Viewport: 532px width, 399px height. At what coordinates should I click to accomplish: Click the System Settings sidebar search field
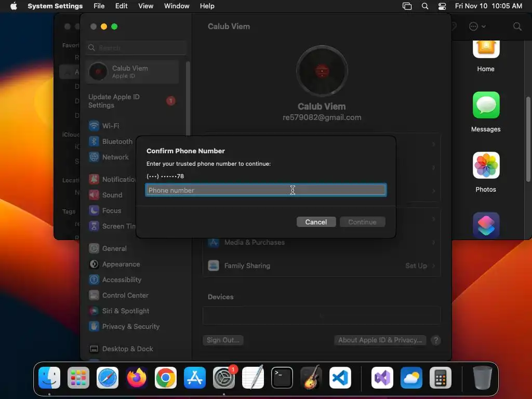136,48
